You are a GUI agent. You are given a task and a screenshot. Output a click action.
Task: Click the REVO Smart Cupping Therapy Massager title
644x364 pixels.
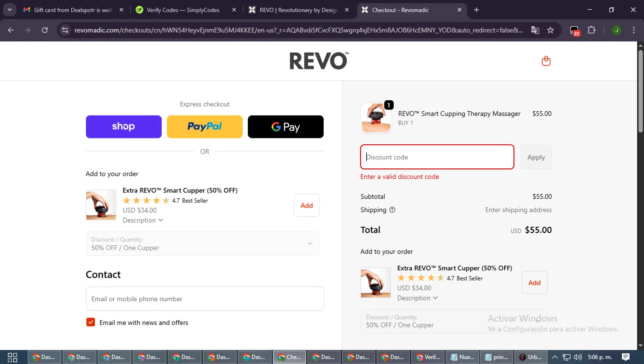459,113
